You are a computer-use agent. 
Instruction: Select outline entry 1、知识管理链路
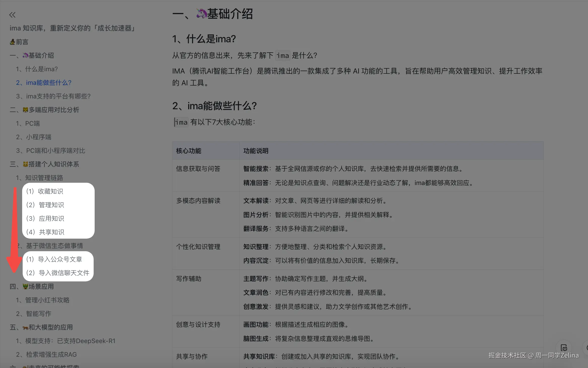pos(40,178)
